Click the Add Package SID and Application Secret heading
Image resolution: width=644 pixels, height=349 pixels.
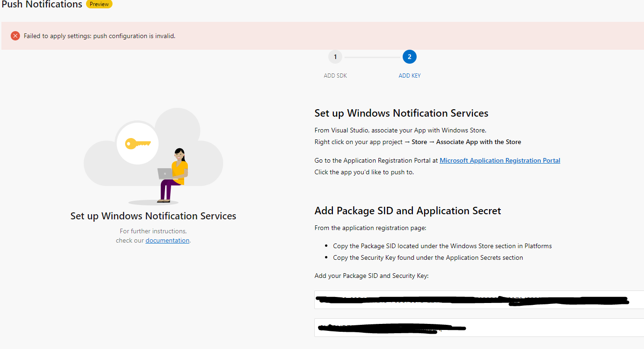click(408, 211)
